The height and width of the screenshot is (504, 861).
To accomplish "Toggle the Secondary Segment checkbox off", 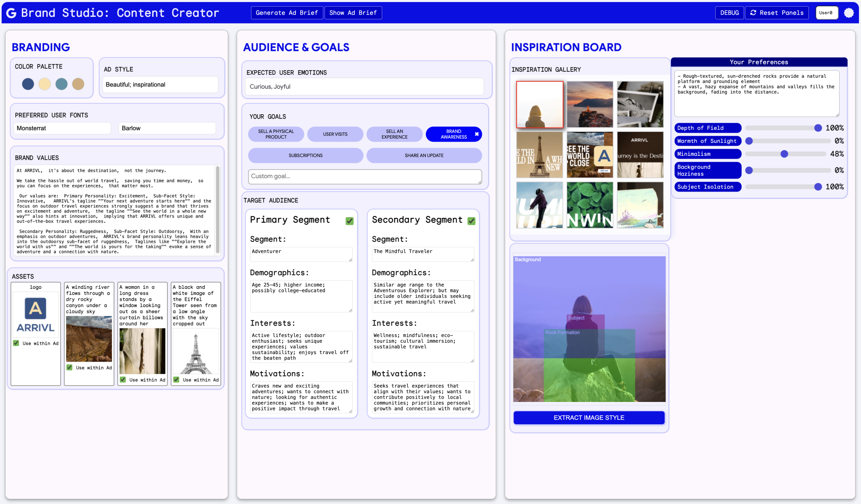I will pyautogui.click(x=471, y=221).
